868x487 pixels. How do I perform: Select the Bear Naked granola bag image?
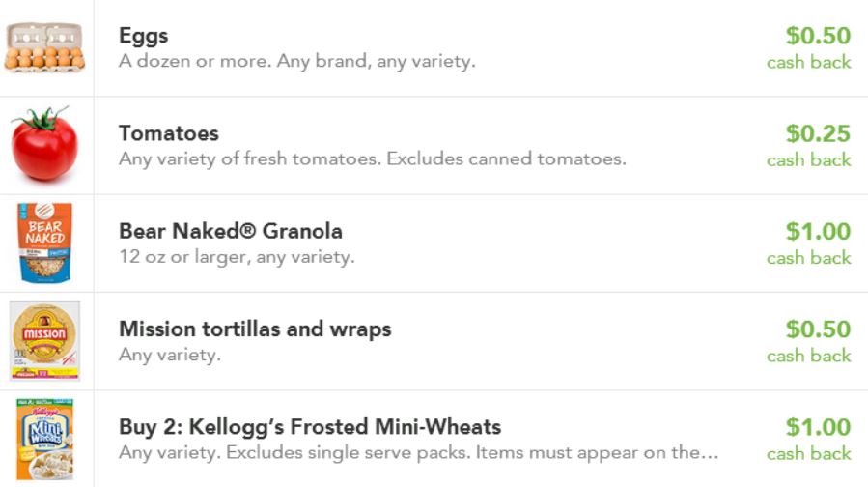[44, 242]
